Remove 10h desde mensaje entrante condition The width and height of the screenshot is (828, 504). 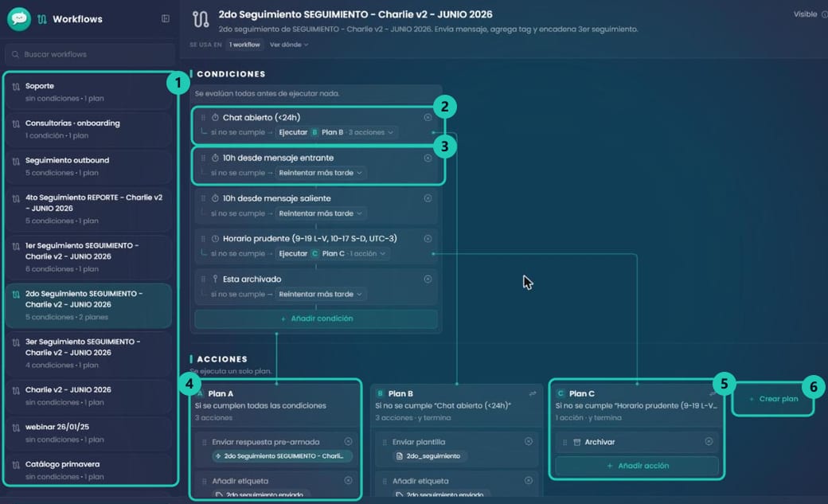(x=428, y=158)
